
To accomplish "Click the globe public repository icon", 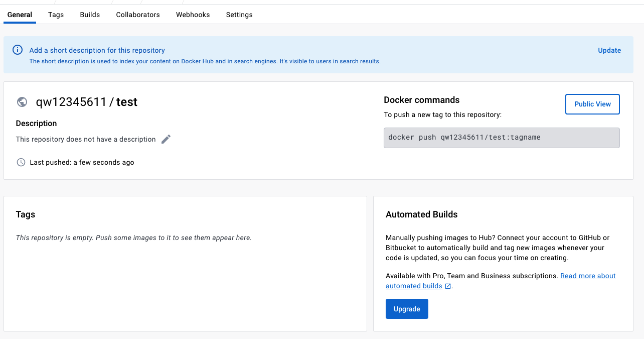I will pos(22,102).
